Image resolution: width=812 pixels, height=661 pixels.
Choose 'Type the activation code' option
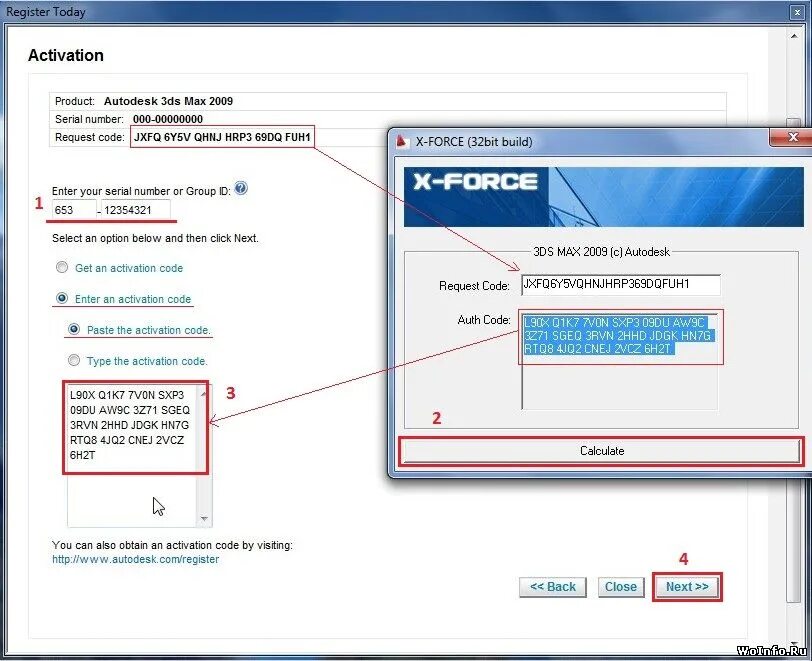point(74,360)
